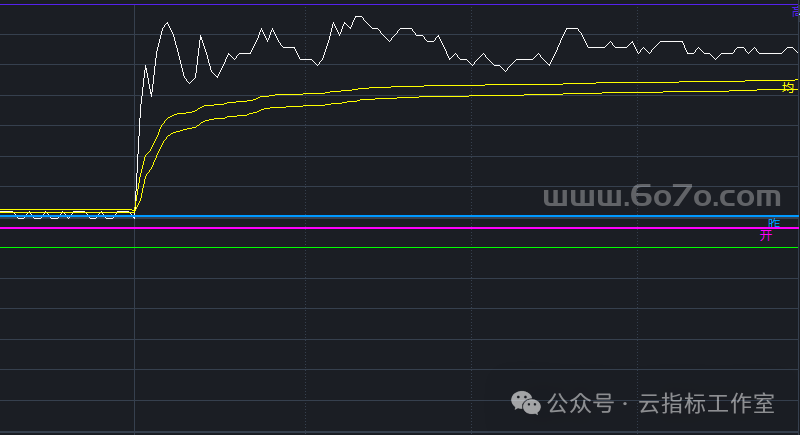The image size is (800, 435).
Task: Click the yellow 均 average label
Action: tap(788, 87)
